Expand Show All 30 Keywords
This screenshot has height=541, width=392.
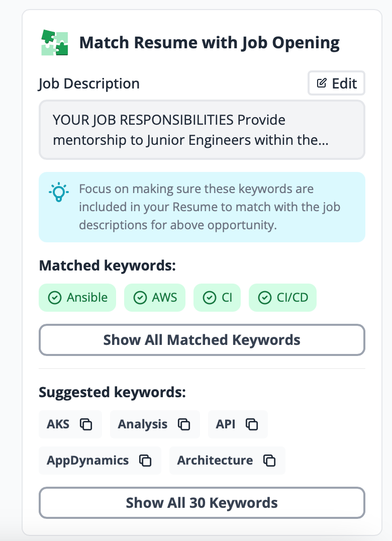coord(202,503)
